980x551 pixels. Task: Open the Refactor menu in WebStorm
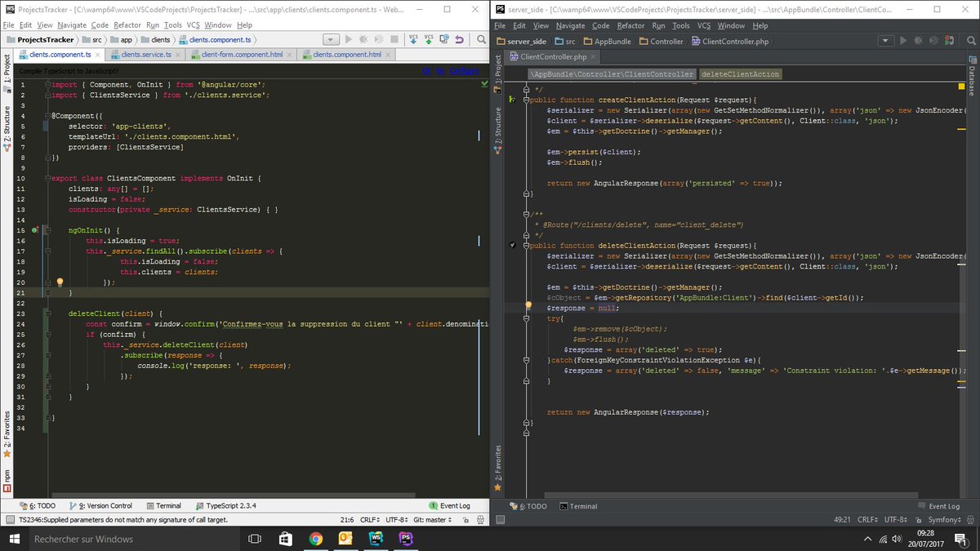click(127, 25)
